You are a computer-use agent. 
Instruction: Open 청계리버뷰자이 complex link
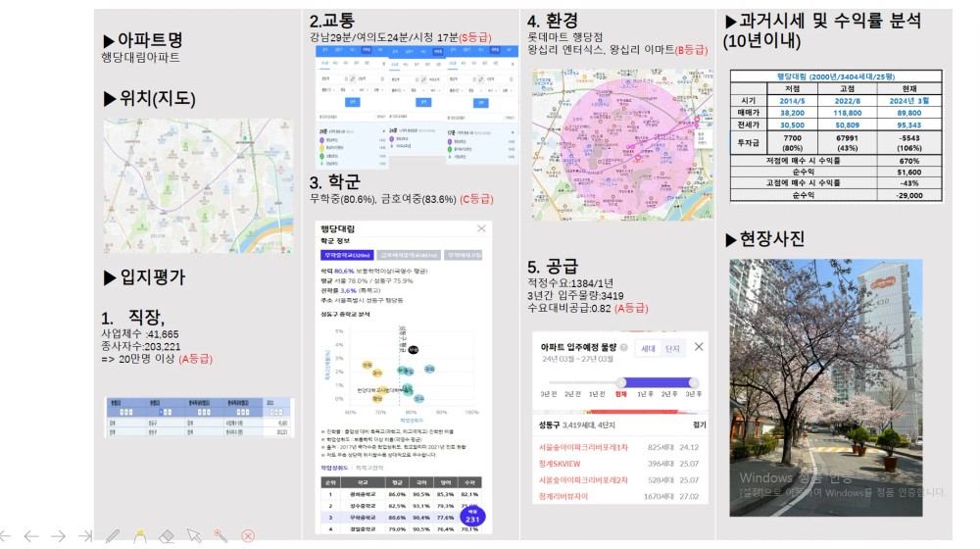(x=563, y=496)
